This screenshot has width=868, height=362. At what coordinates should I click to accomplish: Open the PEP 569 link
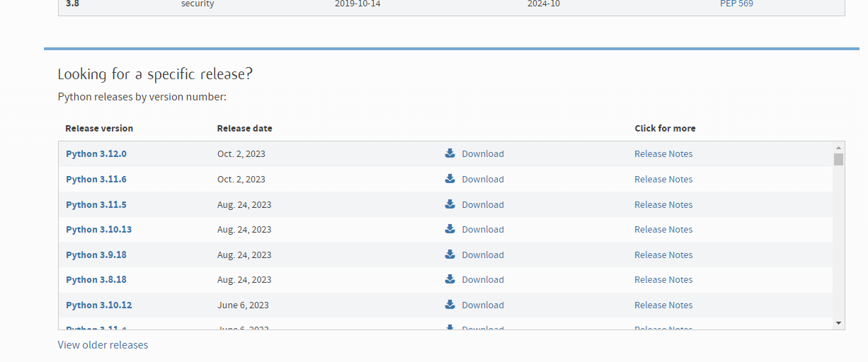coord(736,4)
